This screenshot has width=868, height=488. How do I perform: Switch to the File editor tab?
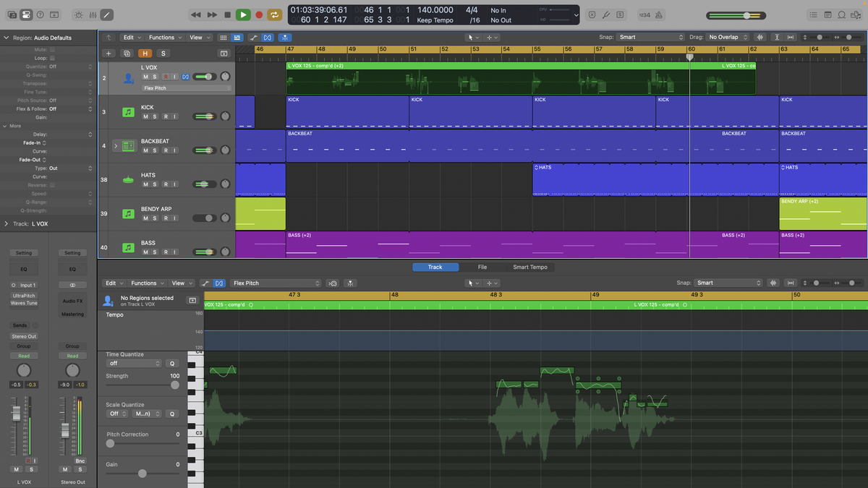(x=482, y=267)
